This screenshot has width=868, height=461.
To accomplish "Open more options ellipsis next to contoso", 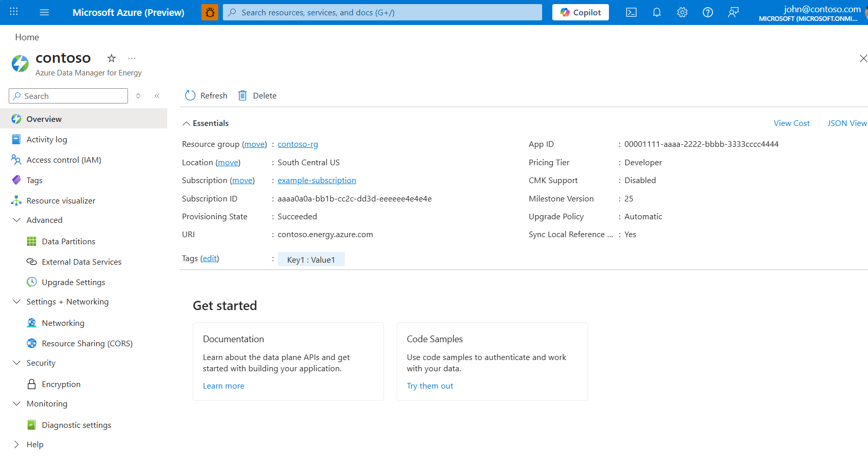I will (x=132, y=58).
